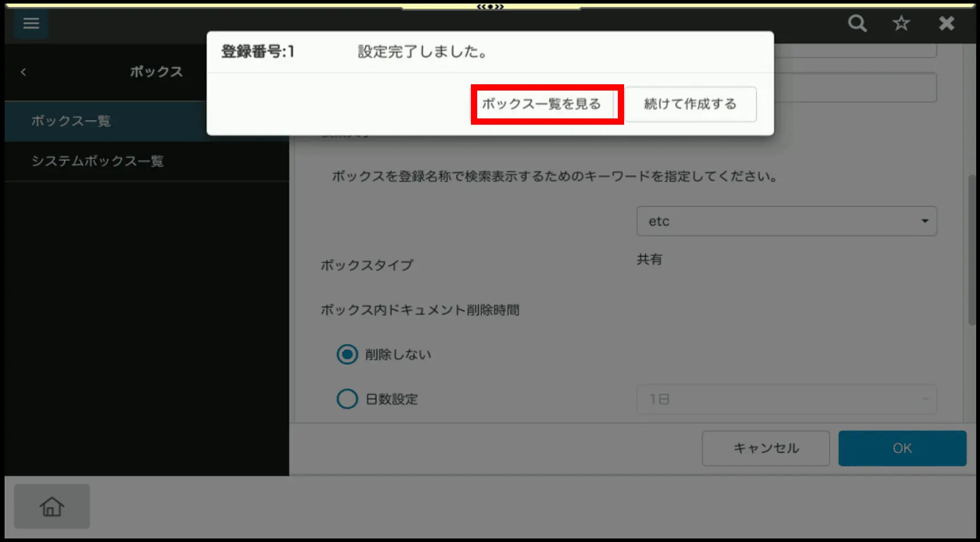Open the etc keyword dropdown

tap(786, 221)
